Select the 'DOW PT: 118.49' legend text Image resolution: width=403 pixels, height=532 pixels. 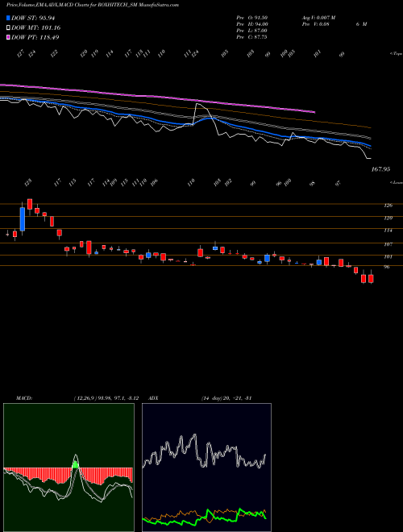point(35,37)
